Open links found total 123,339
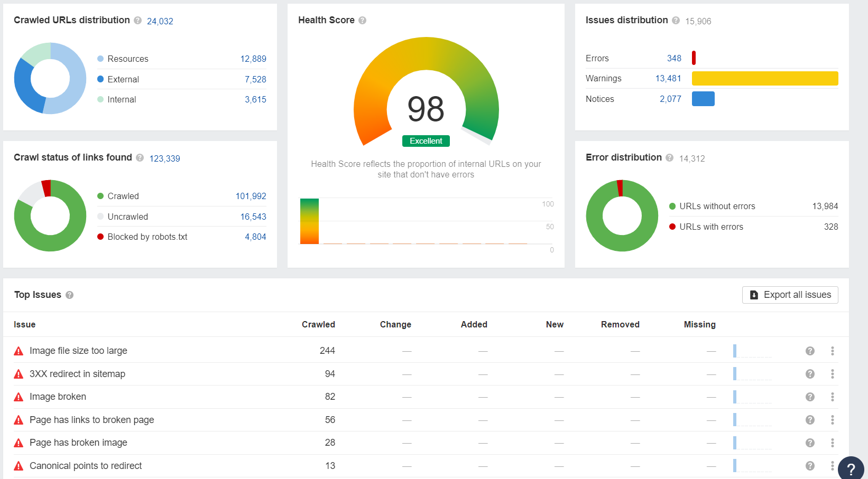 (x=165, y=158)
